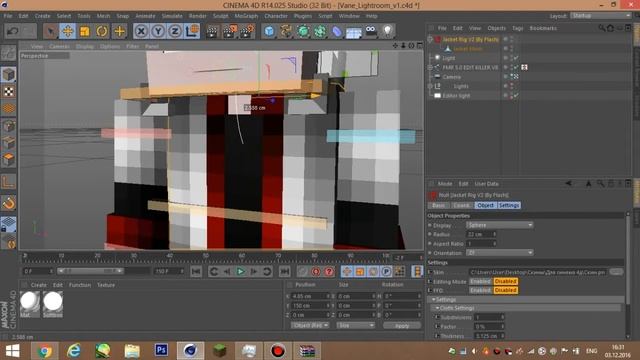Viewport: 640px width, 360px height.
Task: Click the Apply button in coordinates panel
Action: click(402, 326)
